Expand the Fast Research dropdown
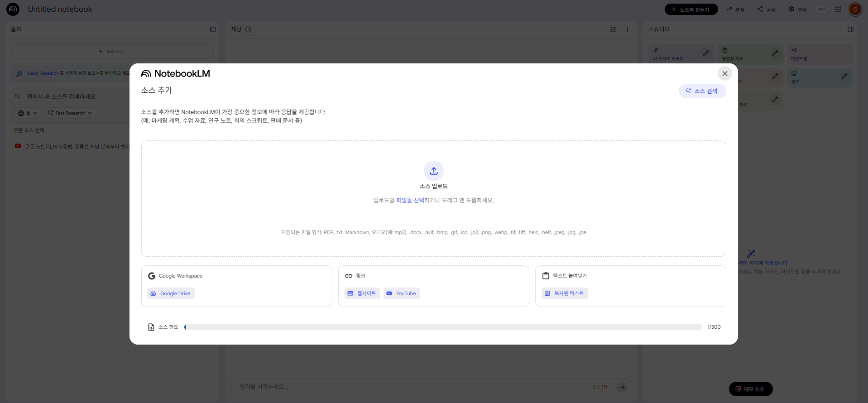Image resolution: width=868 pixels, height=403 pixels. pyautogui.click(x=70, y=113)
